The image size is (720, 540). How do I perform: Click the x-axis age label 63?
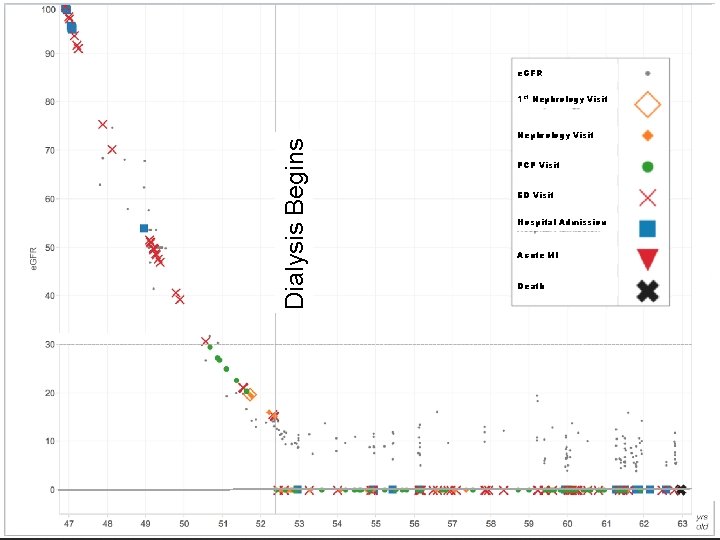tap(682, 524)
